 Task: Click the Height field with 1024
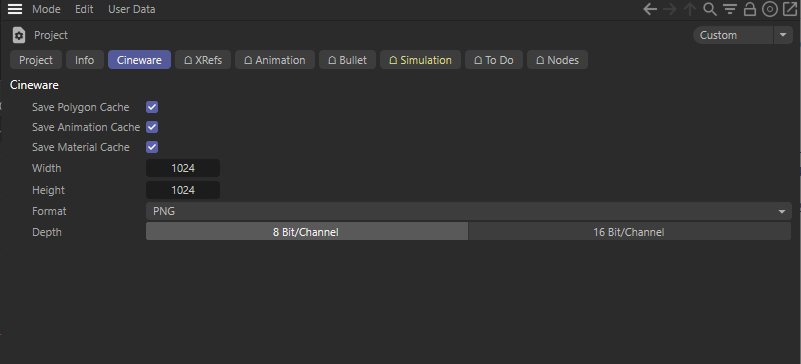pos(183,190)
